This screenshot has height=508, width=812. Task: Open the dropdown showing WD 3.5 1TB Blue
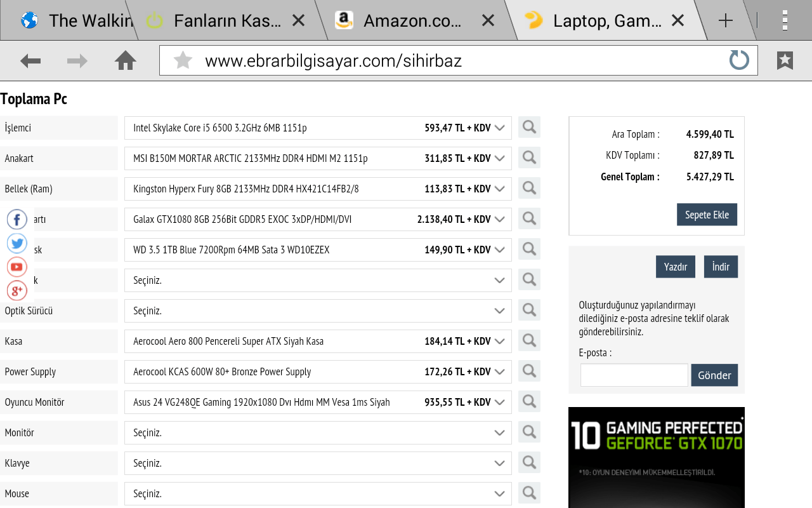click(x=318, y=250)
